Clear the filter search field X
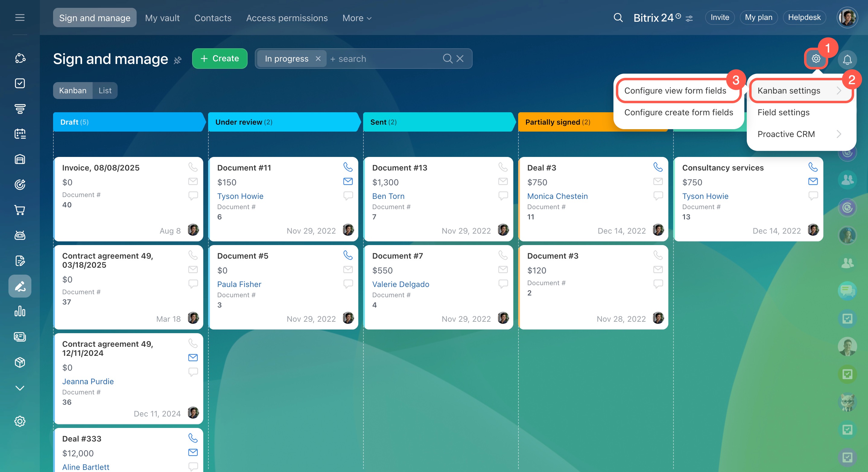The image size is (868, 472). pos(460,59)
